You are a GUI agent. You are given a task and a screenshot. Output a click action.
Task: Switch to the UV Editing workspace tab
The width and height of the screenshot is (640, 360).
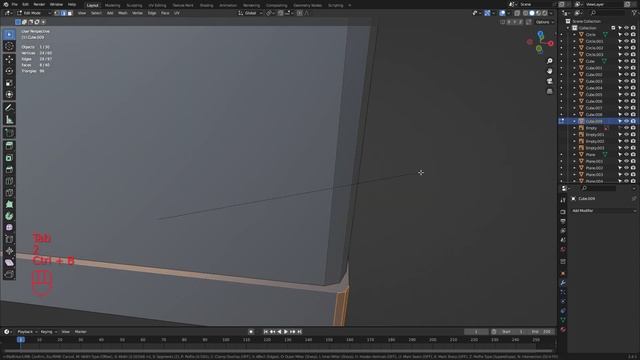pos(157,5)
